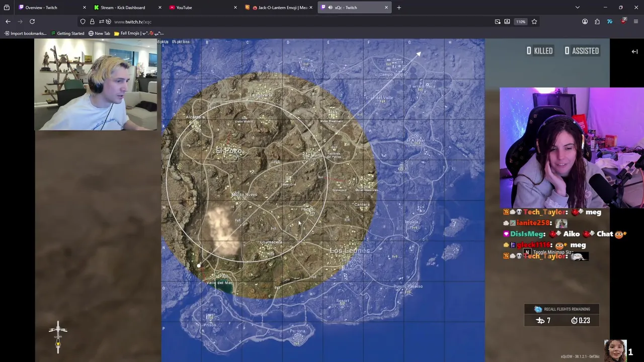Screen dimensions: 644x362
Task: Close the YouTube tab
Action: tap(235, 8)
